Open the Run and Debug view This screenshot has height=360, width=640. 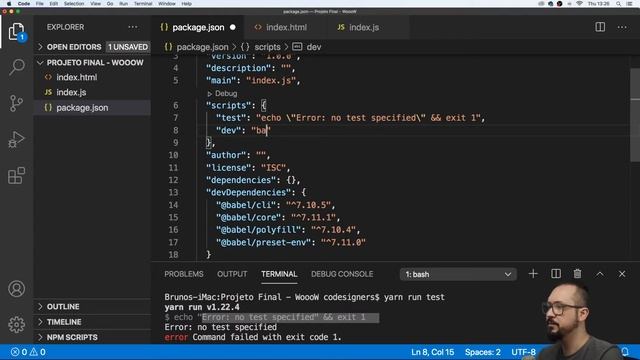click(16, 139)
